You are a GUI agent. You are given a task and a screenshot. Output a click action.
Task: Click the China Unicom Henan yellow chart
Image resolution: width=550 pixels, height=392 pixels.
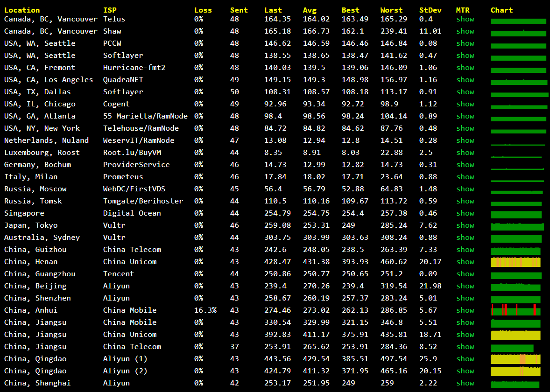pyautogui.click(x=515, y=262)
